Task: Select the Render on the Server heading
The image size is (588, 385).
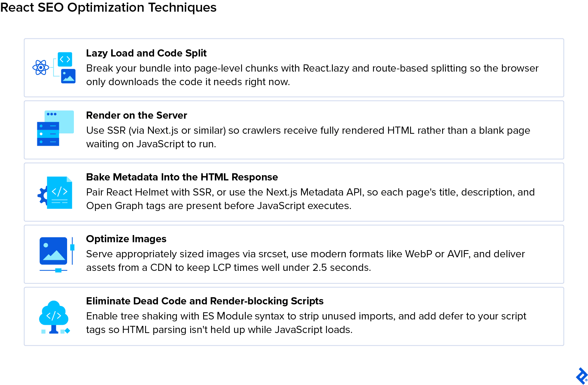Action: 136,115
